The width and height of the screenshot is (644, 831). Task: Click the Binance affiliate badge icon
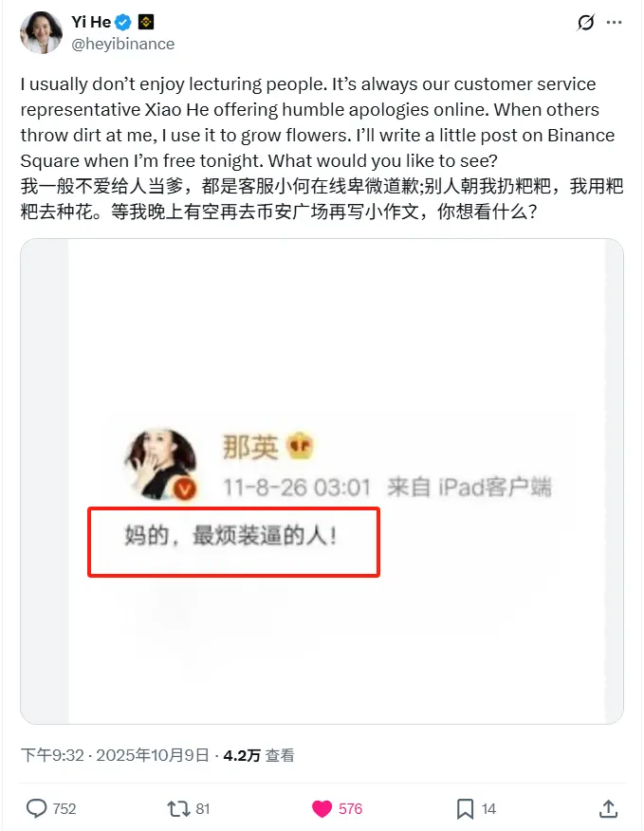pos(146,22)
